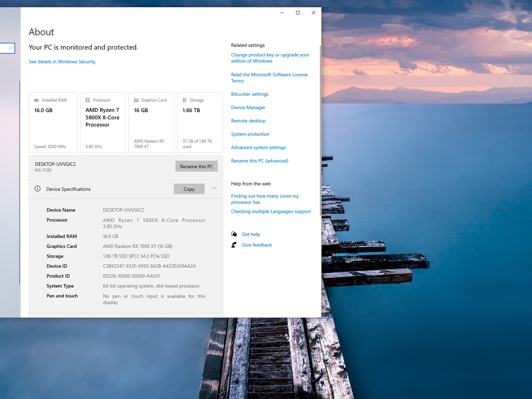This screenshot has width=532, height=399.
Task: Open Remote desktop settings link
Action: tap(248, 121)
